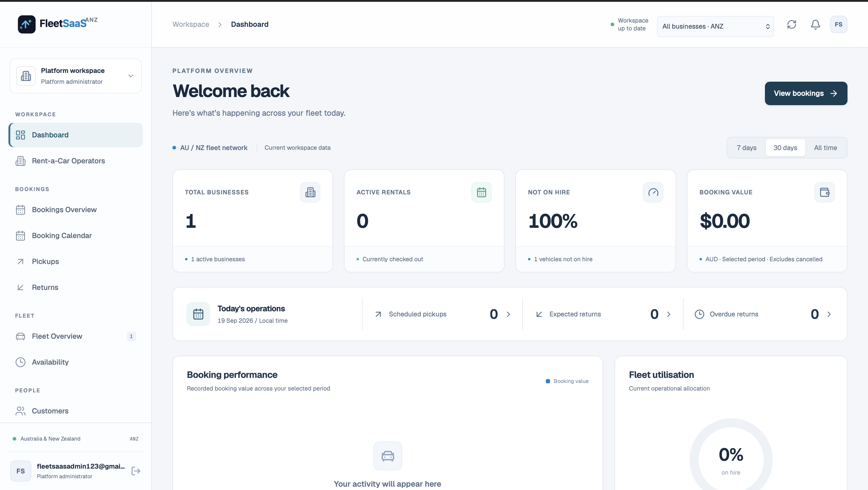The height and width of the screenshot is (490, 868).
Task: Navigate to Returns
Action: (x=75, y=287)
